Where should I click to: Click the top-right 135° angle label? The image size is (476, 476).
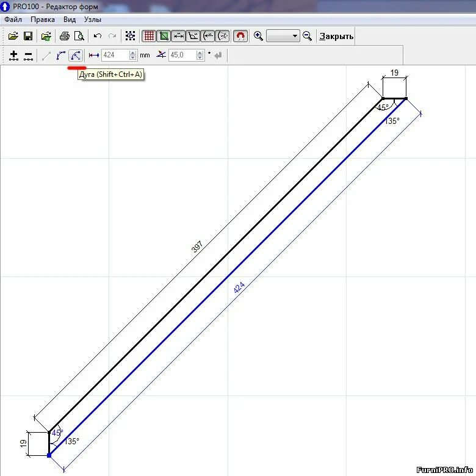pos(392,121)
